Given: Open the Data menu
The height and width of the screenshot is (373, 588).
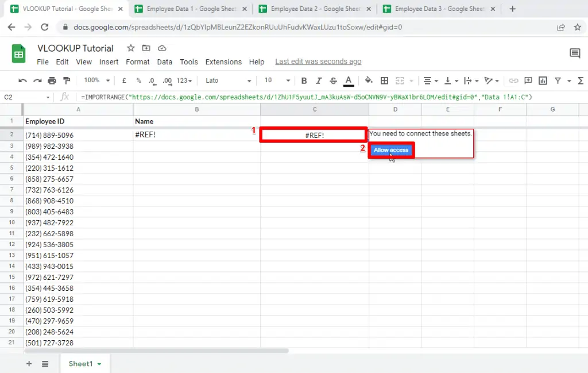Looking at the screenshot, I should (165, 61).
